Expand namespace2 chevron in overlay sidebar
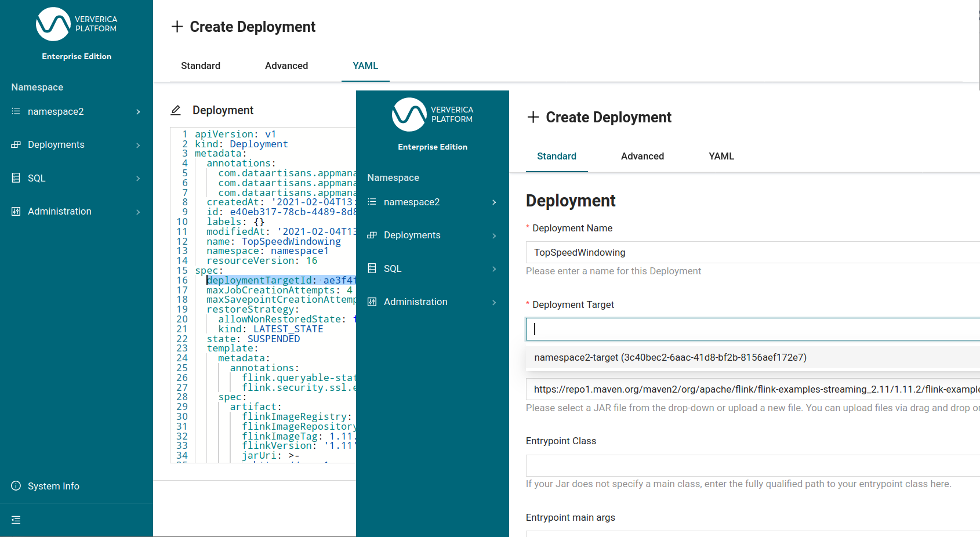The image size is (980, 537). [x=494, y=202]
